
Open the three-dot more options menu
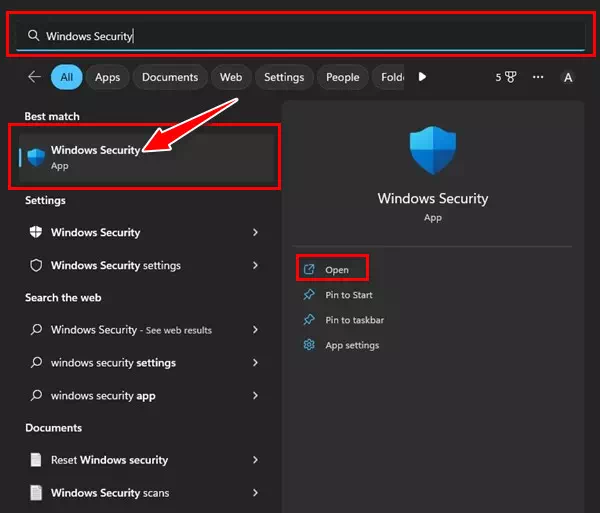[x=538, y=77]
